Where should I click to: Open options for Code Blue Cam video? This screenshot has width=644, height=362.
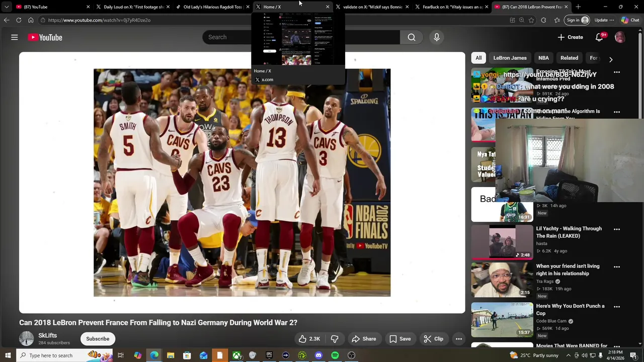(617, 307)
